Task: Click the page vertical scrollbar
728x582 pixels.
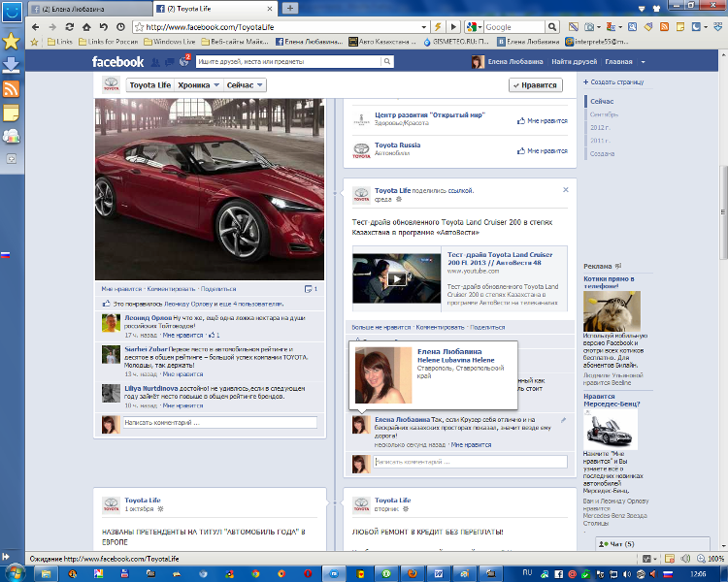Action: point(723,211)
